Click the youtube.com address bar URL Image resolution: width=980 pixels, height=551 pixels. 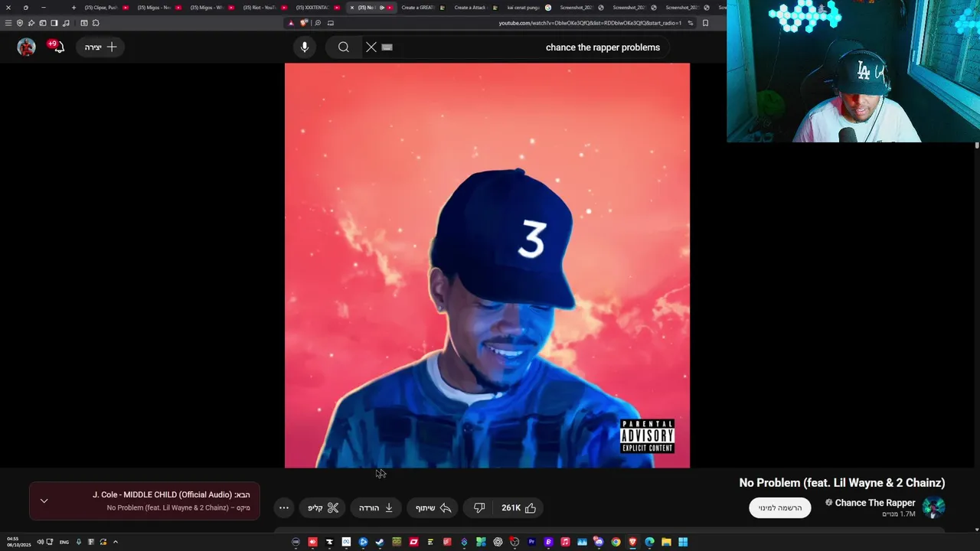point(590,23)
